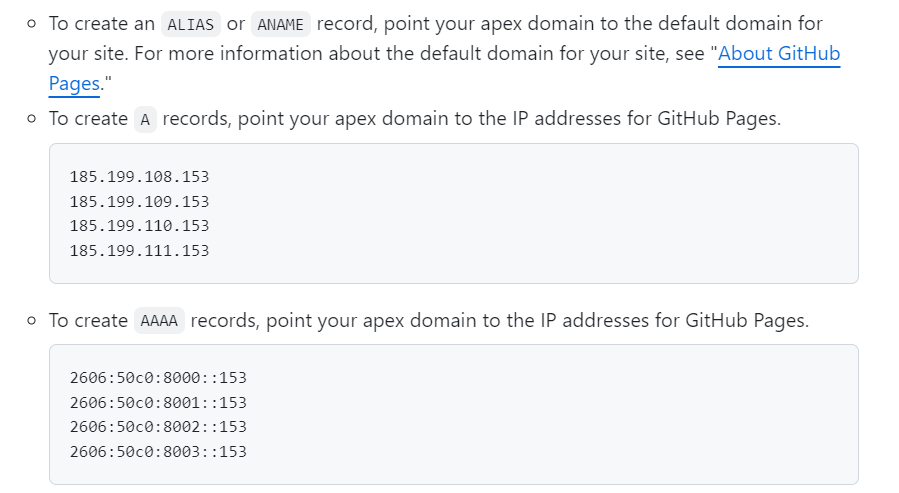The width and height of the screenshot is (899, 493).
Task: Place cursor on 2606:50c0:8003::153
Action: pyautogui.click(x=158, y=452)
